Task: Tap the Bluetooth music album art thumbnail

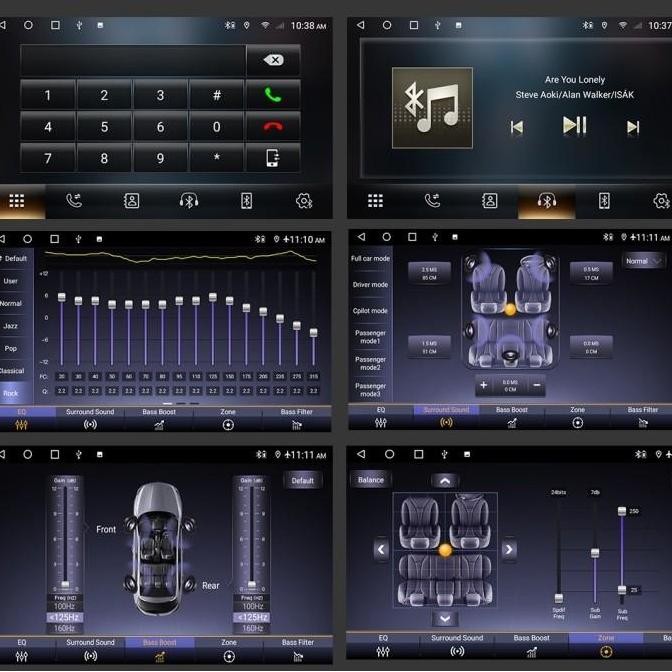Action: [431, 108]
